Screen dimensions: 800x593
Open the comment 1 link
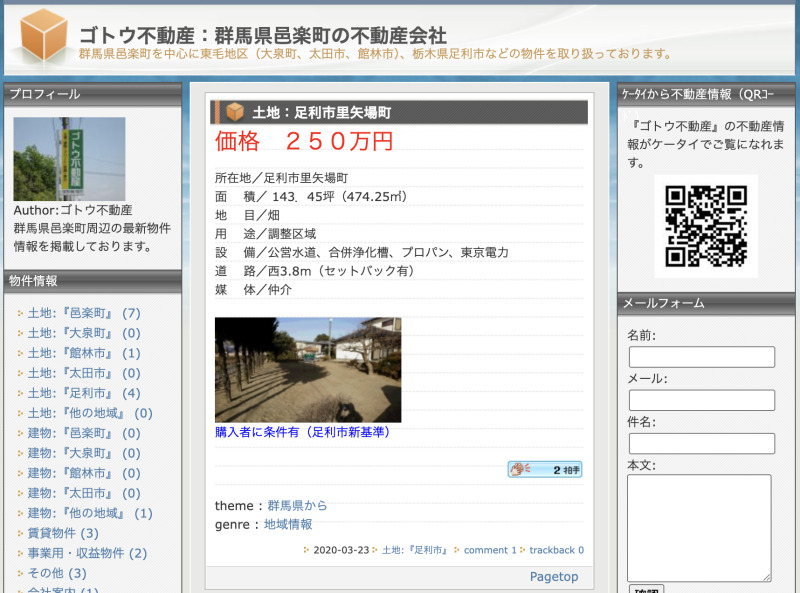(x=490, y=550)
